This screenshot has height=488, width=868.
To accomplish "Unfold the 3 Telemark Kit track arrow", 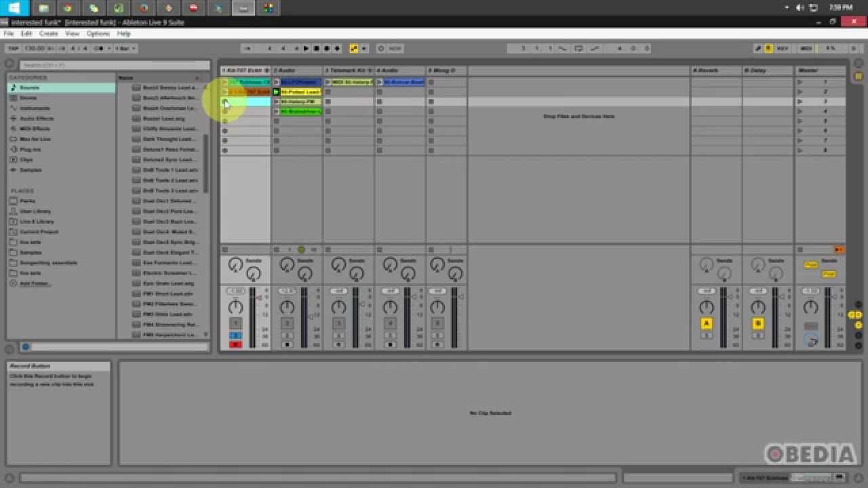I will (x=370, y=70).
